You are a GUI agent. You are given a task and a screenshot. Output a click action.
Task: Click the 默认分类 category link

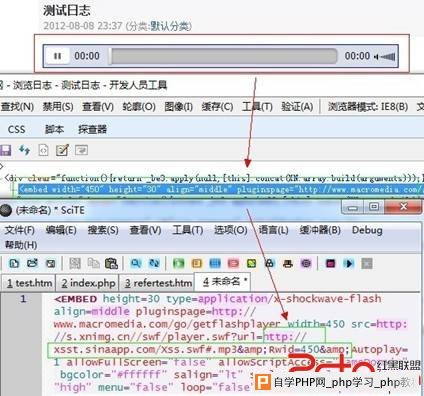tap(171, 26)
